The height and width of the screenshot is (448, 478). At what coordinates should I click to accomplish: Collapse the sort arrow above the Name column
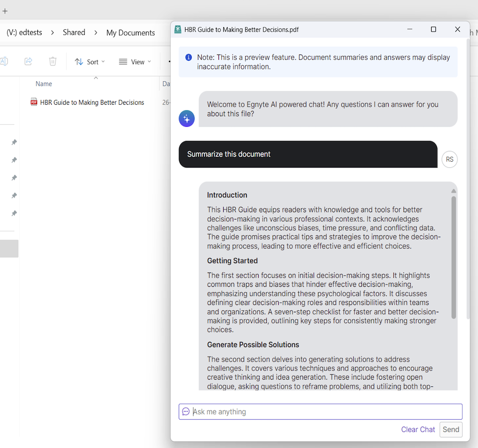click(96, 78)
